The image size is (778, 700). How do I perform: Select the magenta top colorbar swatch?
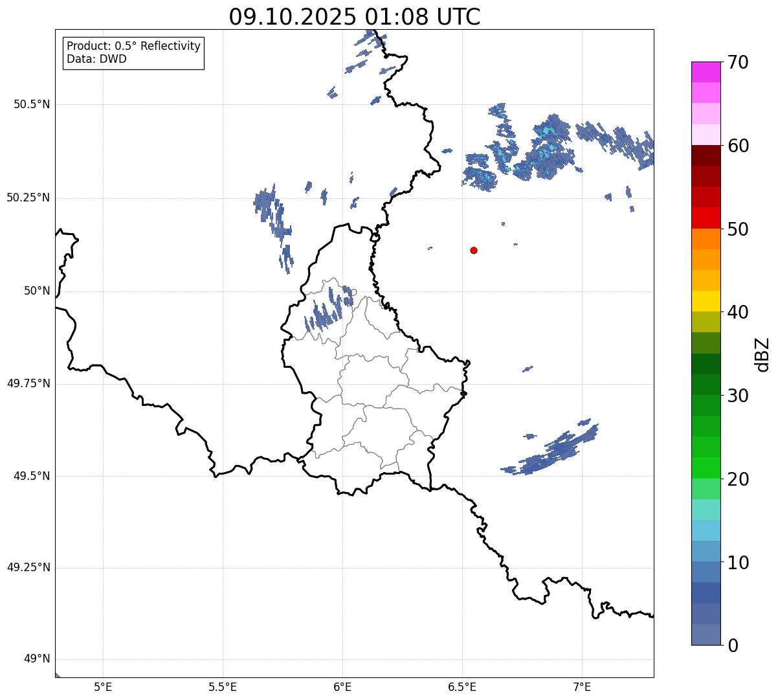coord(706,72)
